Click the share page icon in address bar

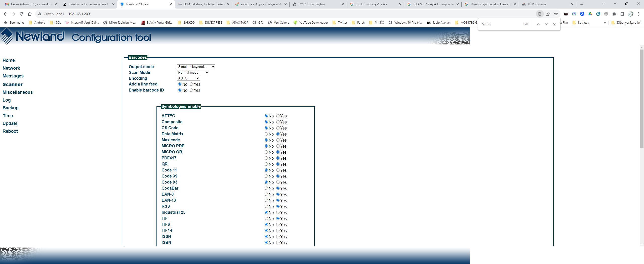[x=548, y=14]
